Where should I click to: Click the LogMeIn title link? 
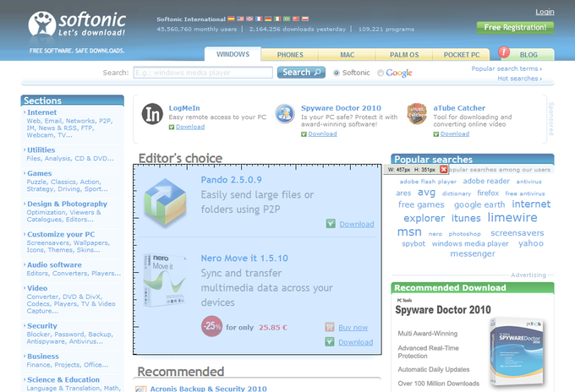(x=184, y=108)
